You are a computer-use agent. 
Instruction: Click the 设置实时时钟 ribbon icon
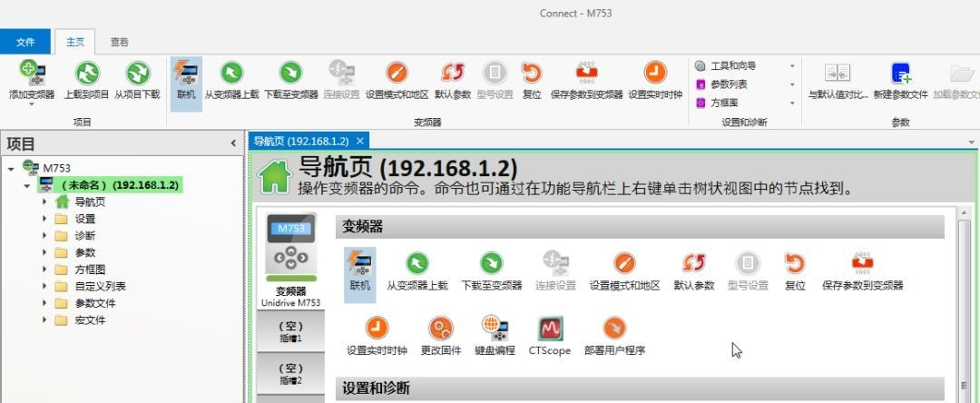click(x=654, y=74)
